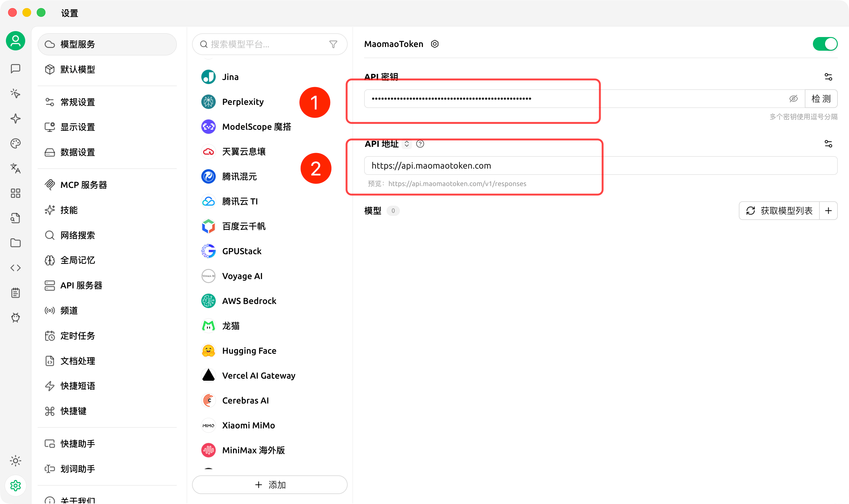Click the 添加 provider button
This screenshot has width=849, height=504.
[x=270, y=485]
